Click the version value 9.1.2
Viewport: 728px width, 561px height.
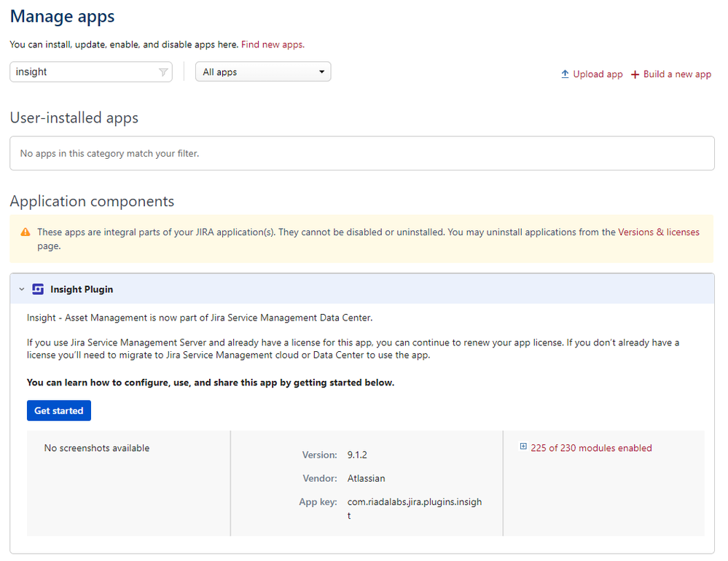357,455
